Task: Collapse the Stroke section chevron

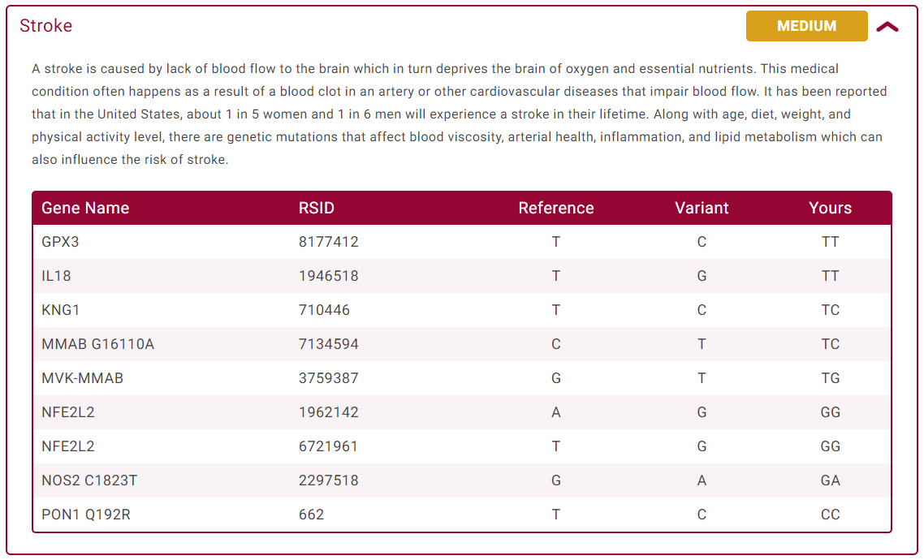Action: pyautogui.click(x=887, y=26)
